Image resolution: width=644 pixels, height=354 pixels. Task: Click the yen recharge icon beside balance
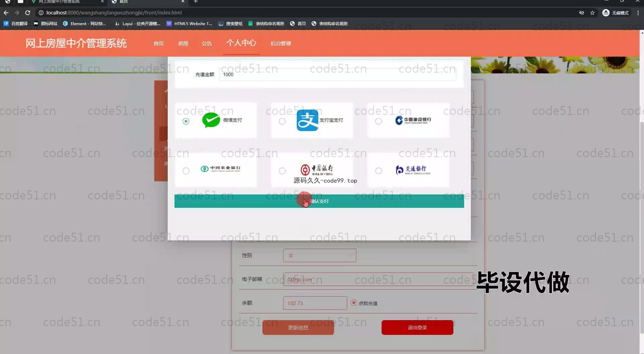point(354,303)
